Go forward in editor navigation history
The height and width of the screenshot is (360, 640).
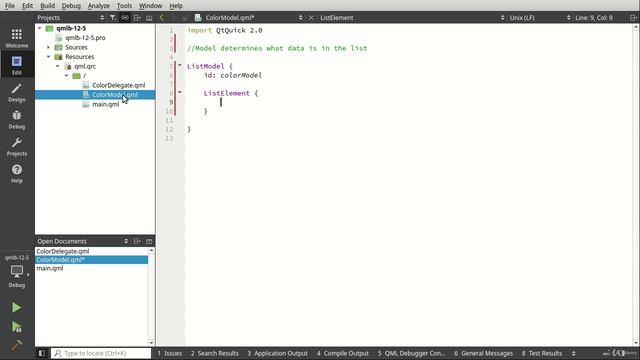(x=173, y=18)
